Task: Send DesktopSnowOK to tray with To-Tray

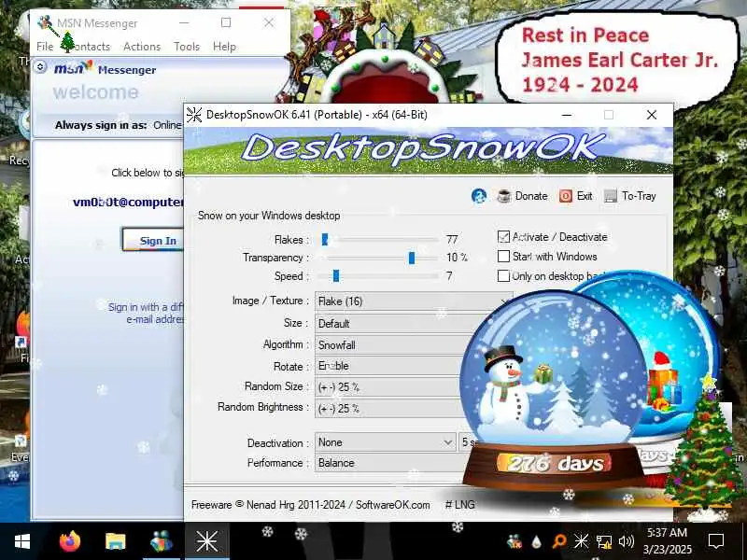Action: [629, 196]
